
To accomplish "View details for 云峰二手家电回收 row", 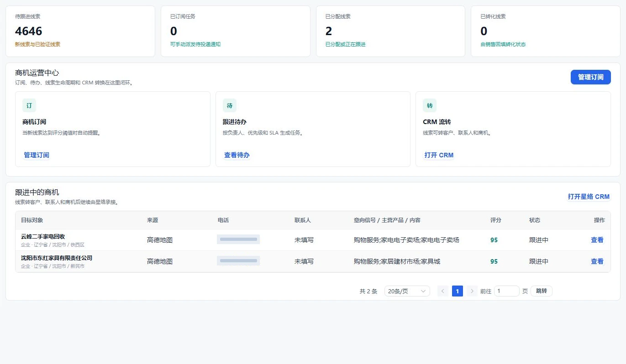I will 597,240.
